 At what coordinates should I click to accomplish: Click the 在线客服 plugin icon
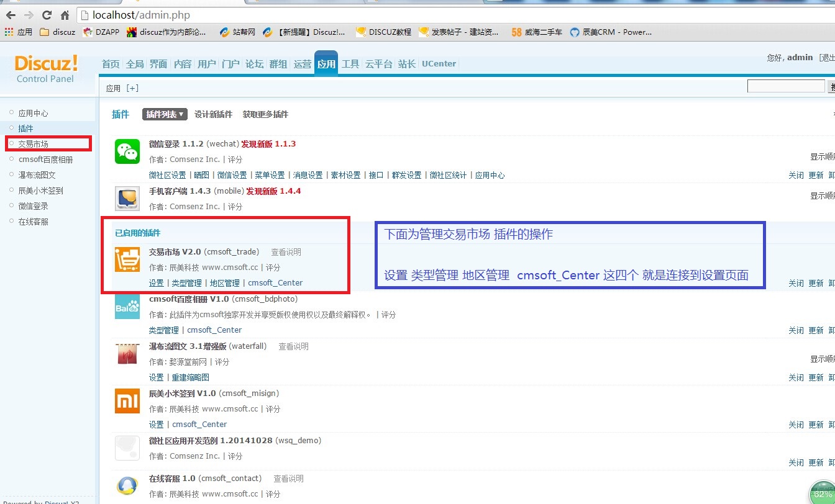pos(127,486)
